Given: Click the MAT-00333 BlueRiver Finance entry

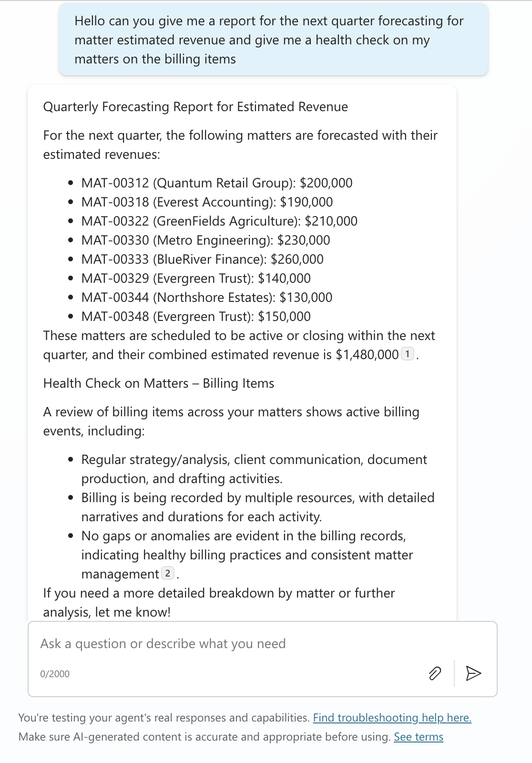Looking at the screenshot, I should click(x=202, y=259).
